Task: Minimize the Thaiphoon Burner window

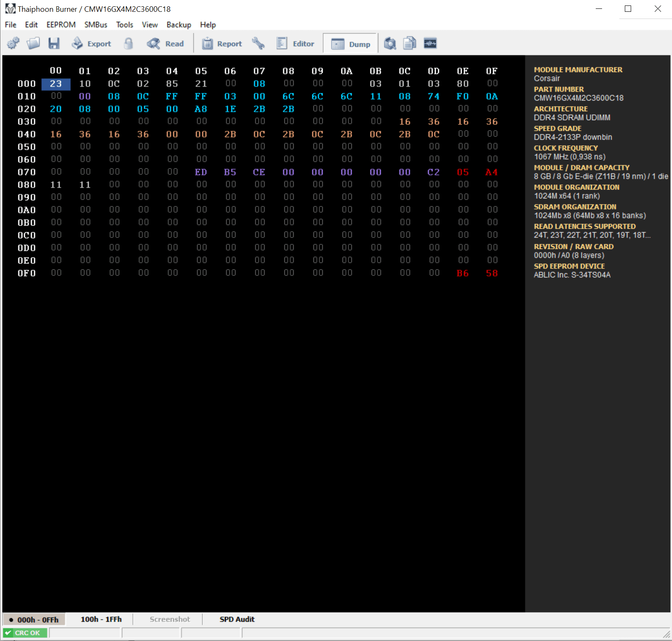Action: [x=599, y=9]
